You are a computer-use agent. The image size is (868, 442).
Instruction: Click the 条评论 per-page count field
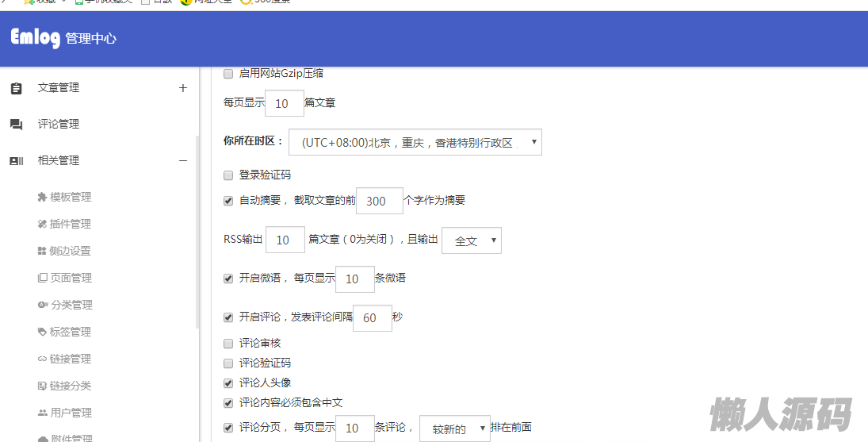coord(355,429)
